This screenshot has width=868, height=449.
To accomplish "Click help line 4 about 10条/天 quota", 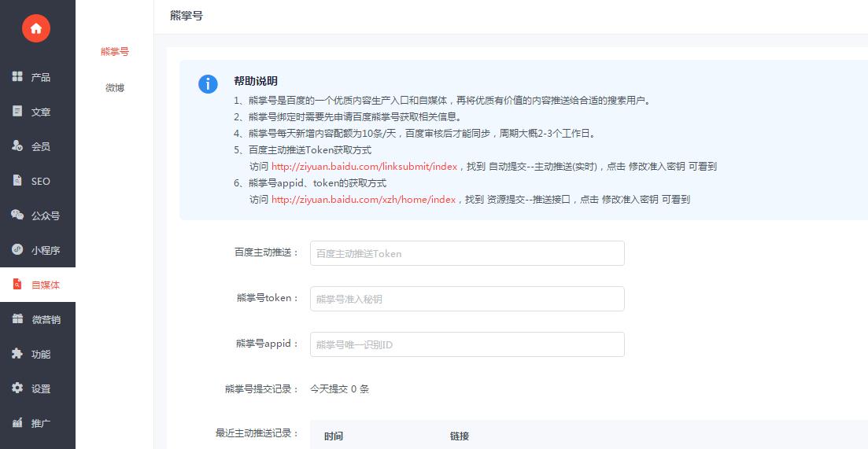I will tap(414, 134).
